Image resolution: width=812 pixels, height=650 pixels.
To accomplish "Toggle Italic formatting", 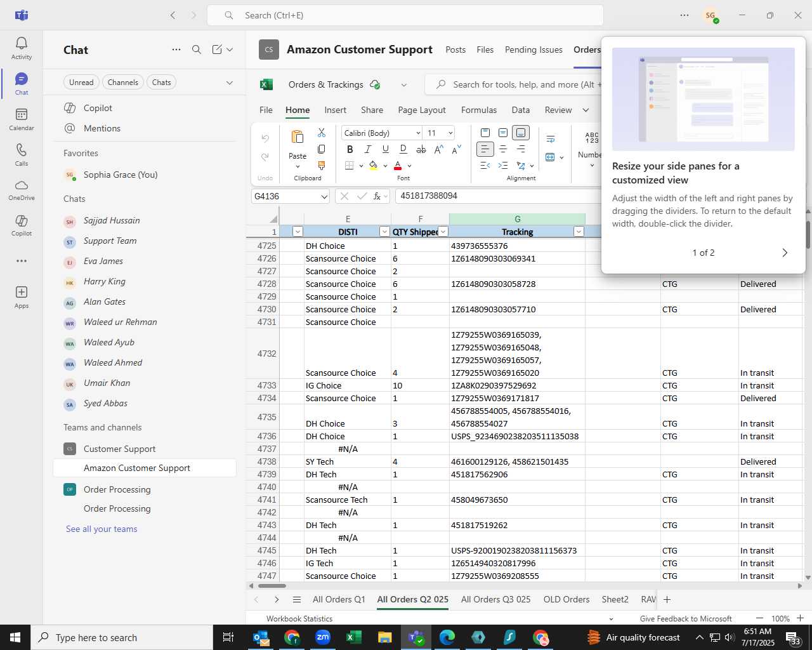I will [367, 149].
